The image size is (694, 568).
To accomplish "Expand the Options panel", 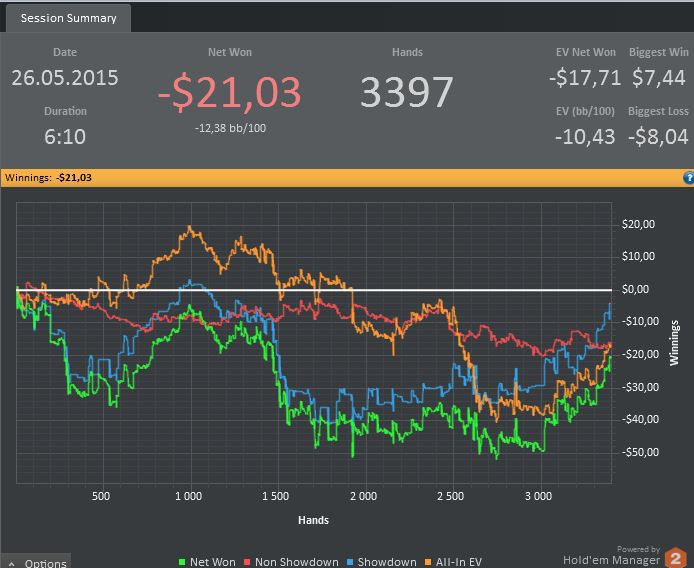I will (x=35, y=561).
